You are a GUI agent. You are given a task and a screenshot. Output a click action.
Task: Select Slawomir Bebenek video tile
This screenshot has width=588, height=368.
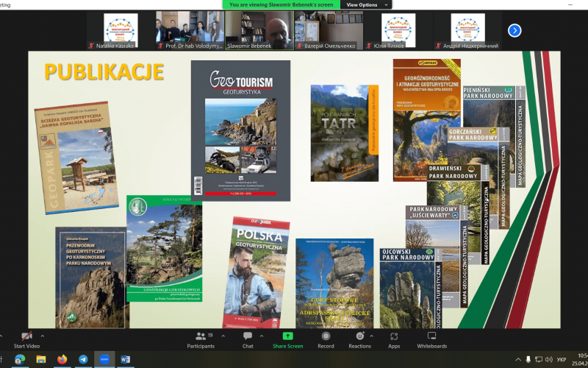pyautogui.click(x=259, y=30)
